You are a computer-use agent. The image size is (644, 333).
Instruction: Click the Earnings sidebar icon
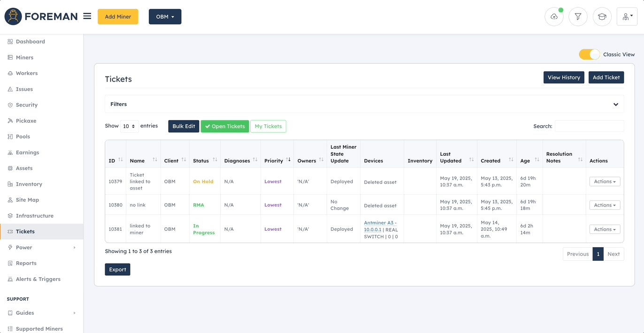click(x=10, y=152)
